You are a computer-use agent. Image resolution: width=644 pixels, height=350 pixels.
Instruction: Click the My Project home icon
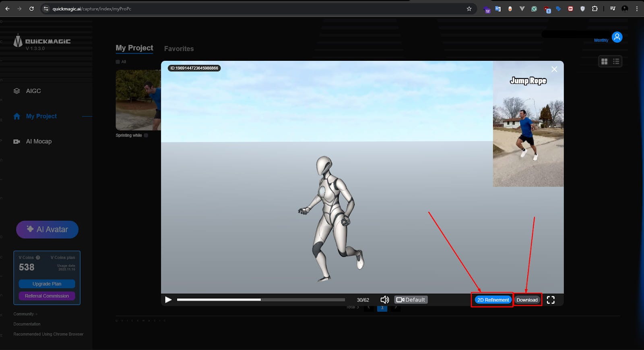click(x=17, y=116)
